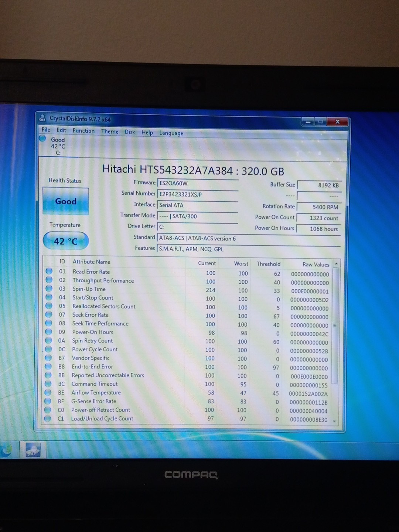Click the Threshold column header

click(x=269, y=264)
